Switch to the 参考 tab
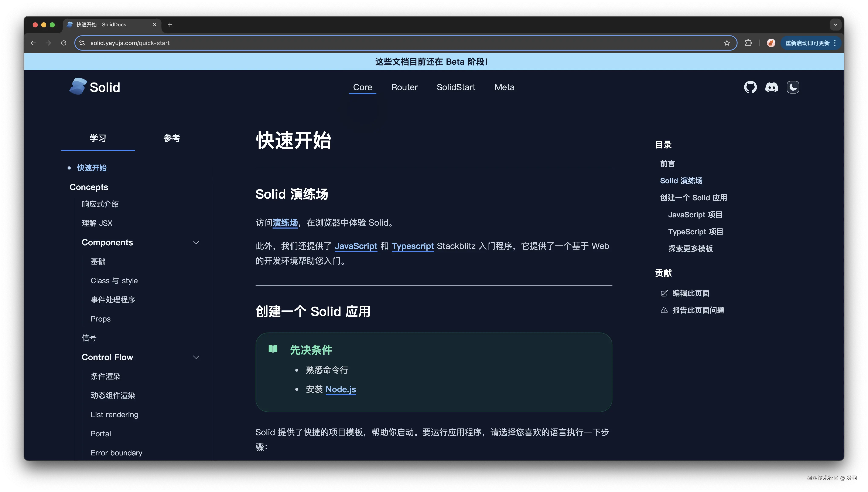The image size is (868, 492). (x=171, y=138)
